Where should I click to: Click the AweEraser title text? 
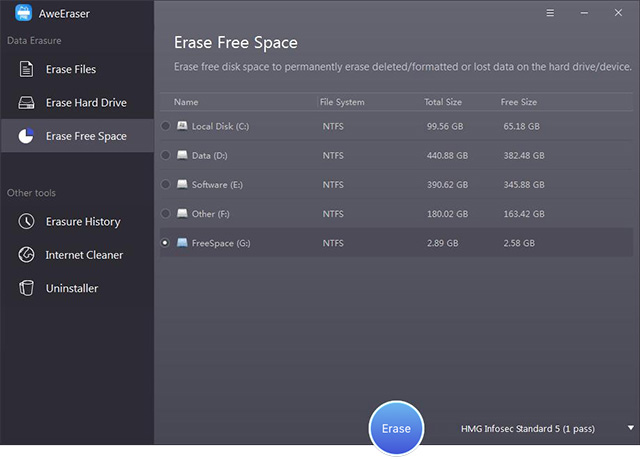(x=64, y=13)
